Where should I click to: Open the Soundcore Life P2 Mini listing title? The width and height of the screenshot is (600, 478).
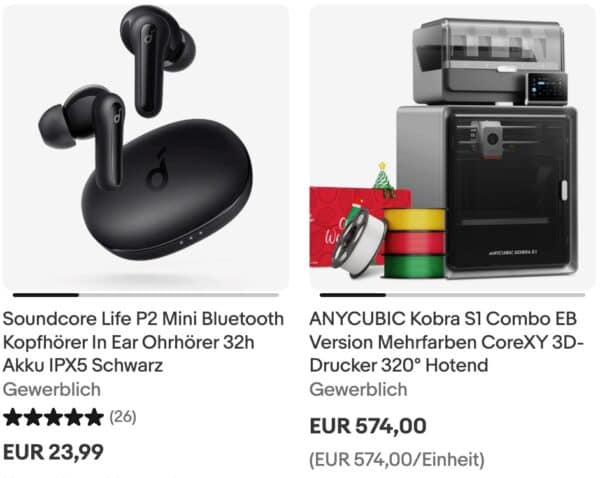click(x=143, y=342)
